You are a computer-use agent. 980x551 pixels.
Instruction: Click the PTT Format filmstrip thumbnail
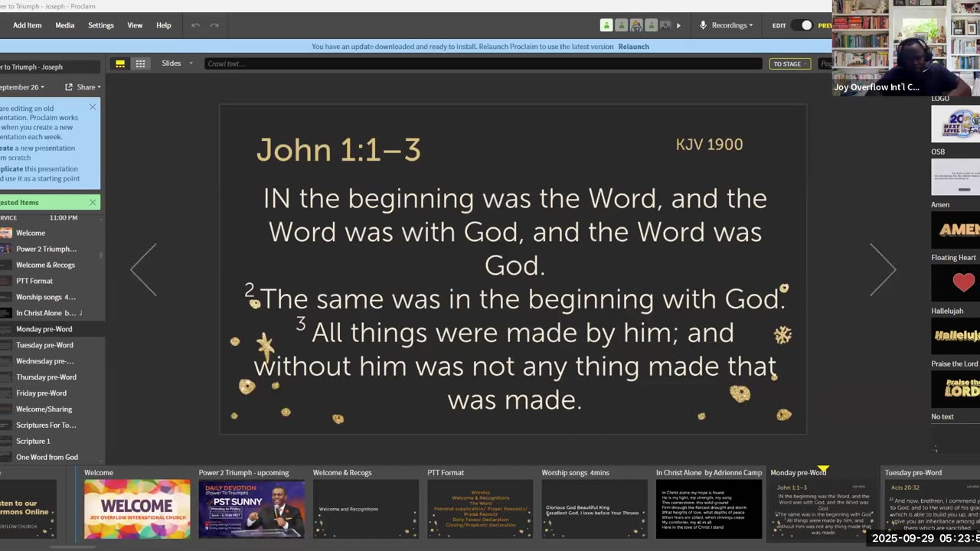pos(480,509)
